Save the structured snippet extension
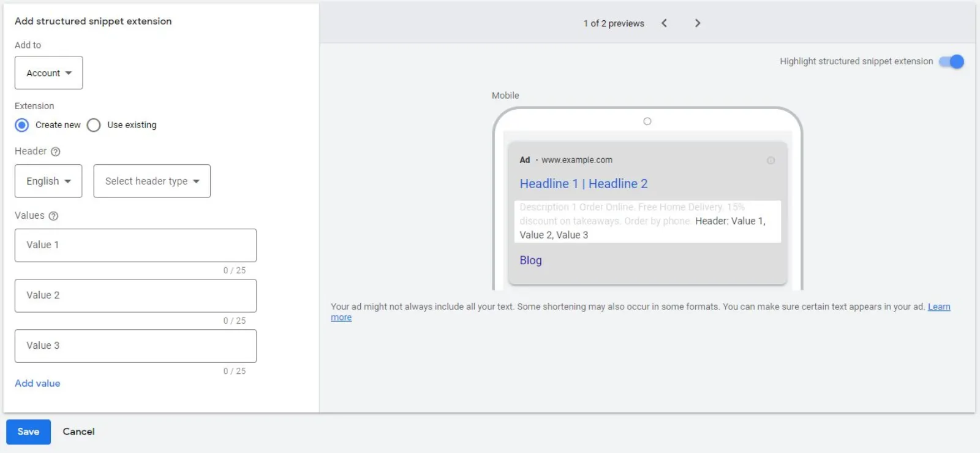This screenshot has height=453, width=980. 28,432
